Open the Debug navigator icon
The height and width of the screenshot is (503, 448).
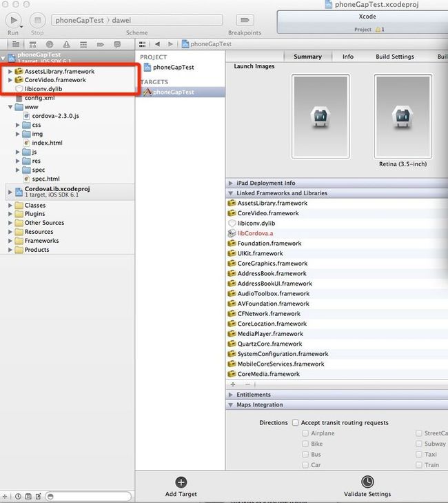83,44
